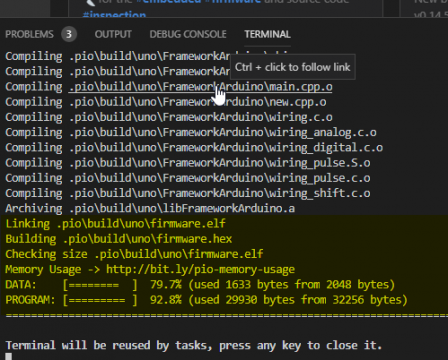Click the problems count badge 3

(69, 34)
